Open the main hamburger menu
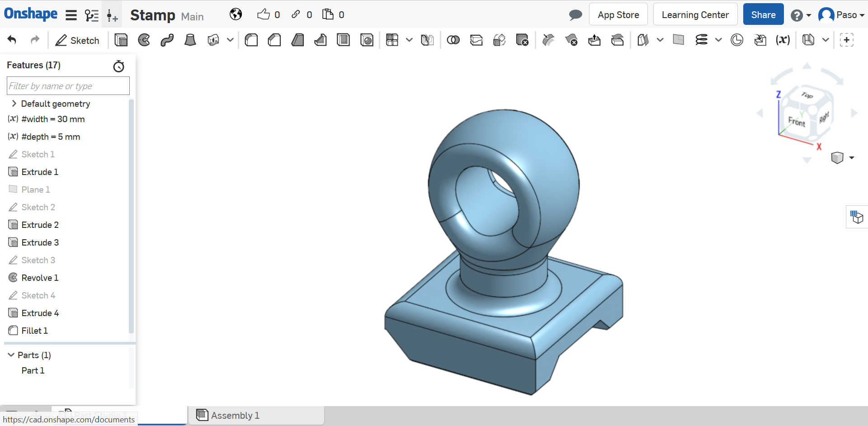 71,15
